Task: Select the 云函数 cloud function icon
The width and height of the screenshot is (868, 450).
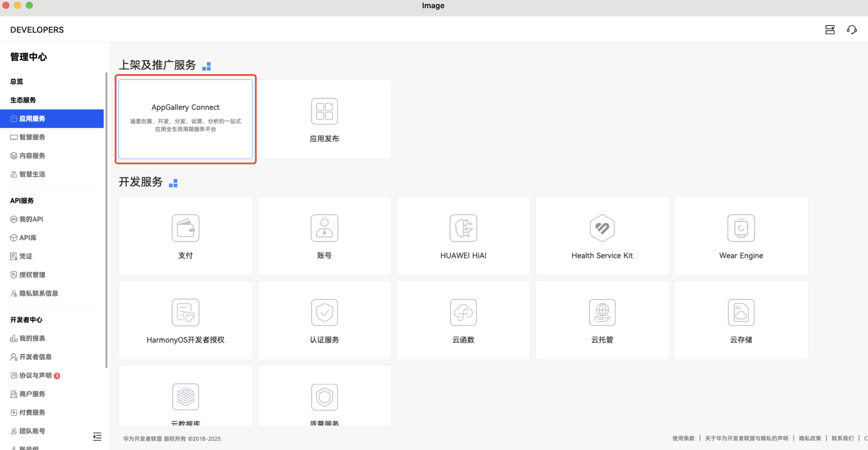Action: coord(463,312)
